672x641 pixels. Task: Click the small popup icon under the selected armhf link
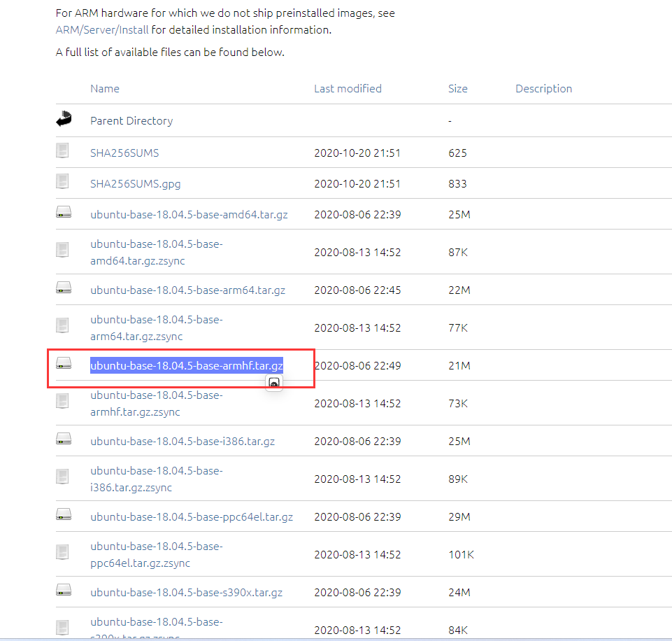pyautogui.click(x=274, y=383)
